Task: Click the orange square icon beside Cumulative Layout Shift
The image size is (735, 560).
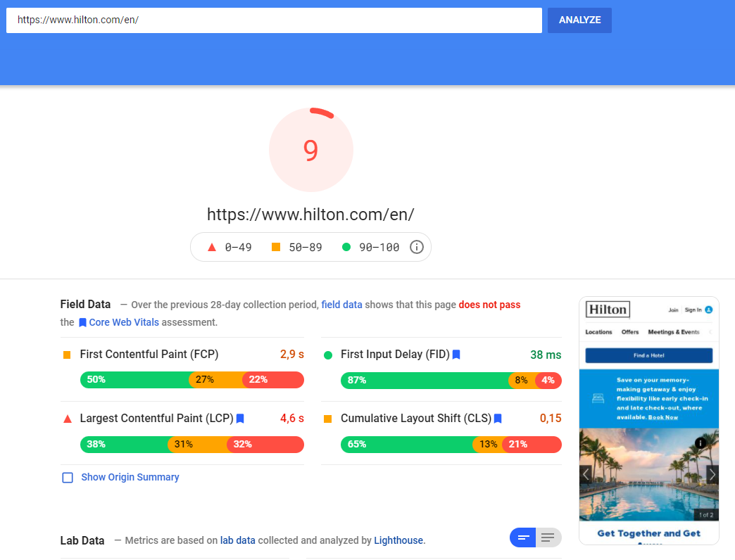Action: point(327,419)
